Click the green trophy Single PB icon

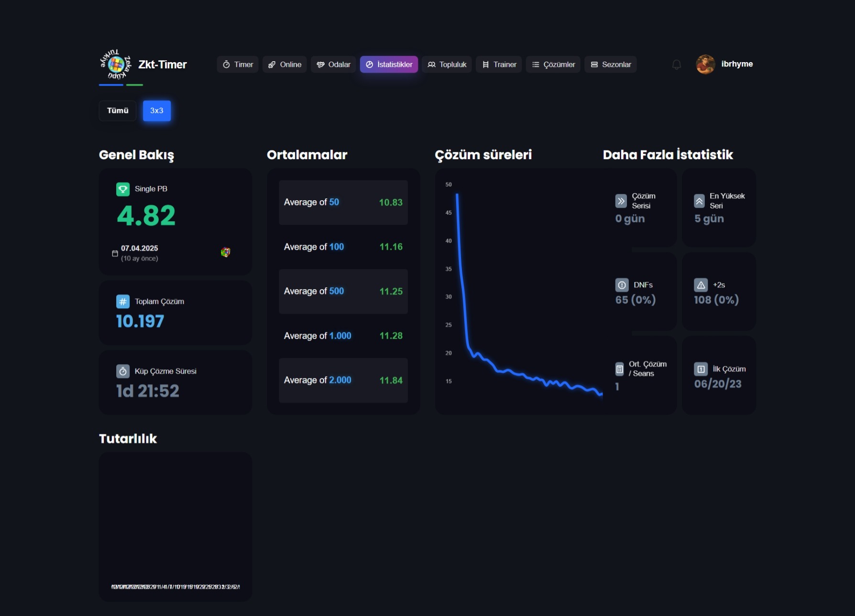[x=123, y=189]
